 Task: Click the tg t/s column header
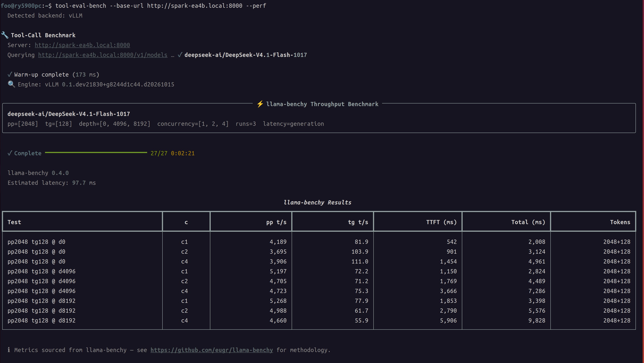pyautogui.click(x=358, y=222)
